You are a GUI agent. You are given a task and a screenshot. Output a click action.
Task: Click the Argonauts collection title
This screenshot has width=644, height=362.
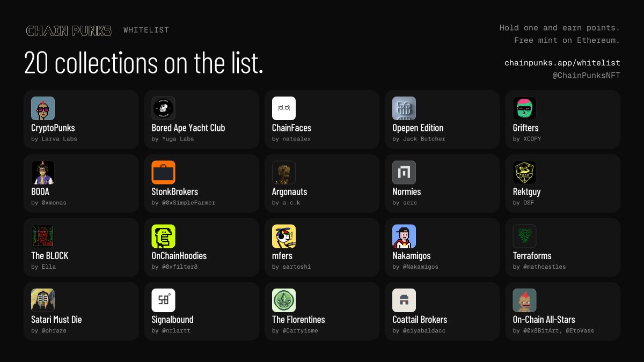click(x=290, y=191)
